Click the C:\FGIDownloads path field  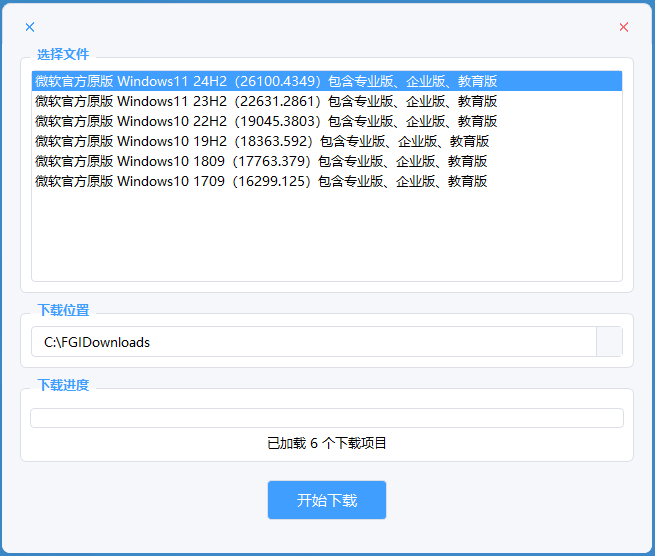pos(312,342)
